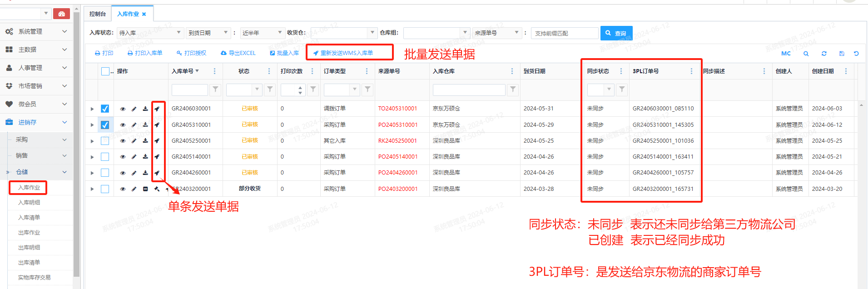Click filter funnel icon under 入库单号 column
Image resolution: width=868 pixels, height=289 pixels.
click(216, 90)
